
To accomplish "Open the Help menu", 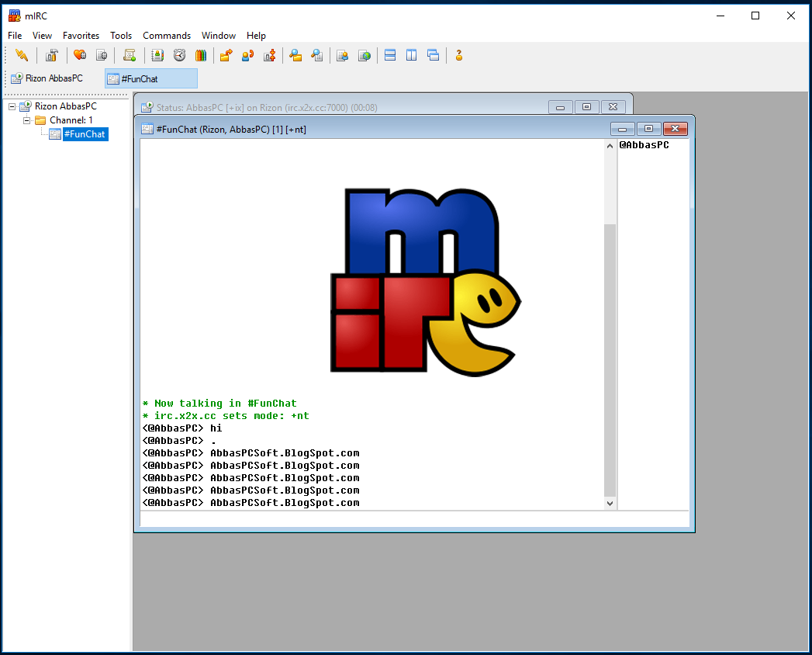I will pos(256,35).
